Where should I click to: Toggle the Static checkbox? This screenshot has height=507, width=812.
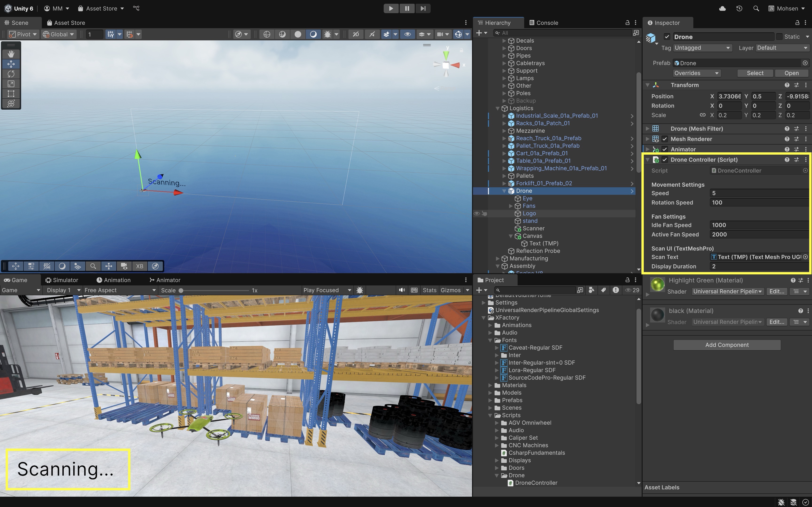click(x=779, y=37)
